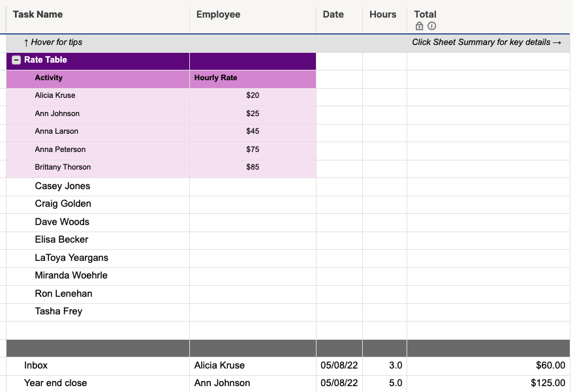
Task: Select Alicia Kruse's $20 hourly rate cell
Action: pos(252,95)
